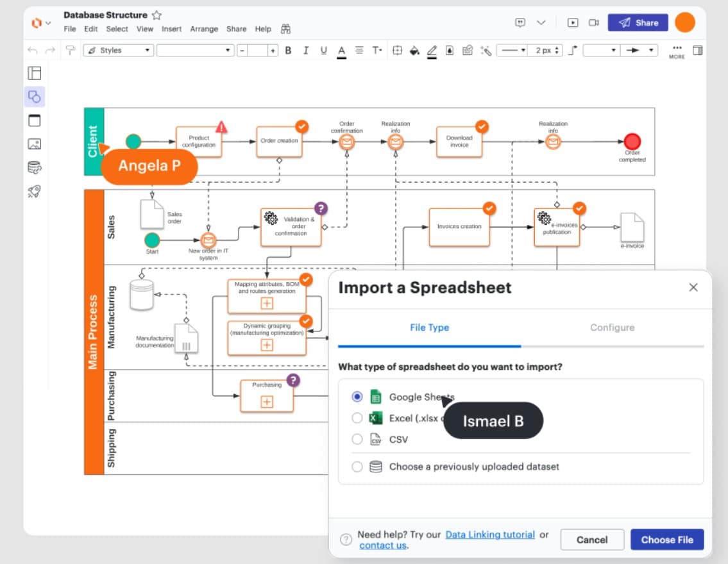This screenshot has height=564, width=728.
Task: Select the CSV radio button
Action: 357,439
